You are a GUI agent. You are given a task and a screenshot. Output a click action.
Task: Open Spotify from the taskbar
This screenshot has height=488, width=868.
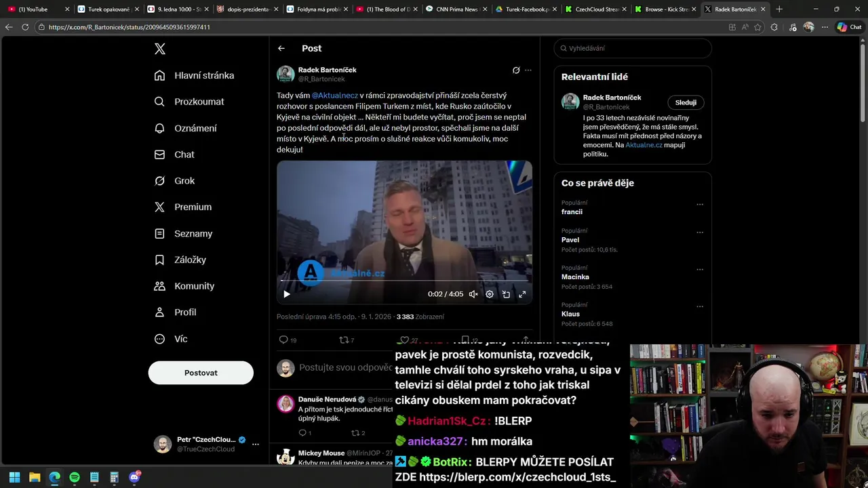(x=75, y=477)
